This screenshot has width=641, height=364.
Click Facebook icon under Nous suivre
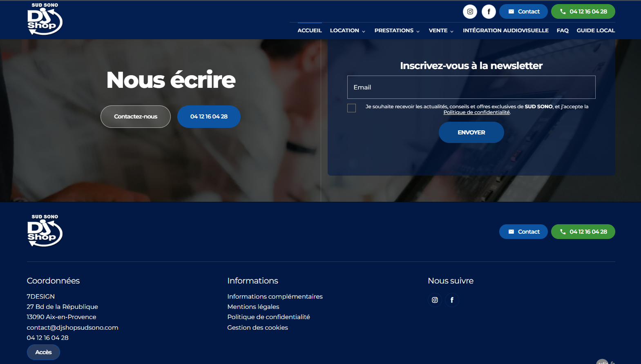(452, 300)
